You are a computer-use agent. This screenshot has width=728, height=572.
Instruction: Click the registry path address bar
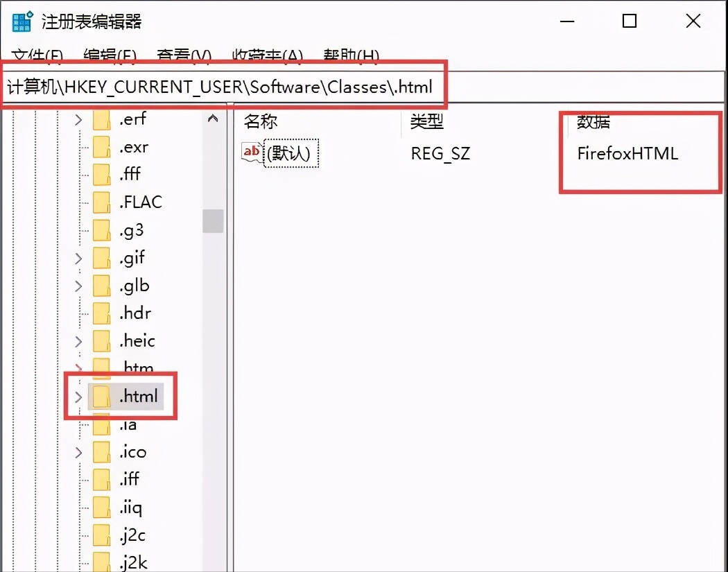pos(362,87)
